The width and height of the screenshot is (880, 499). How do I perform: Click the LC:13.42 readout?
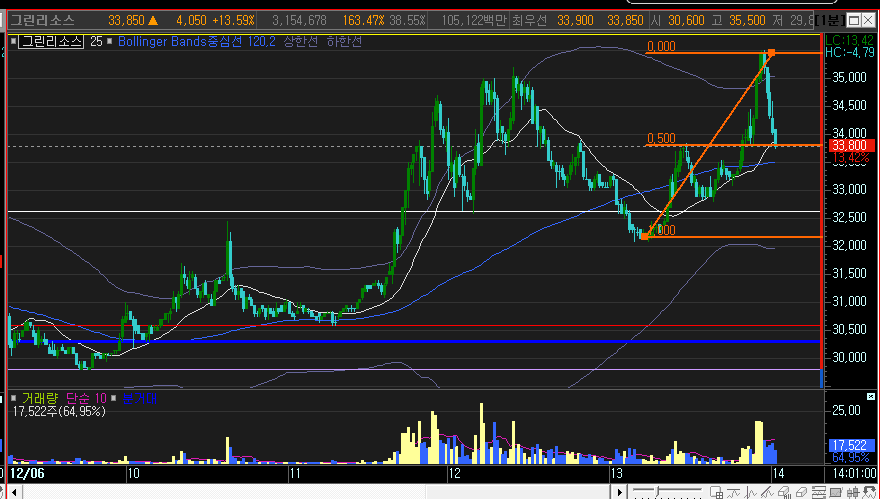850,40
